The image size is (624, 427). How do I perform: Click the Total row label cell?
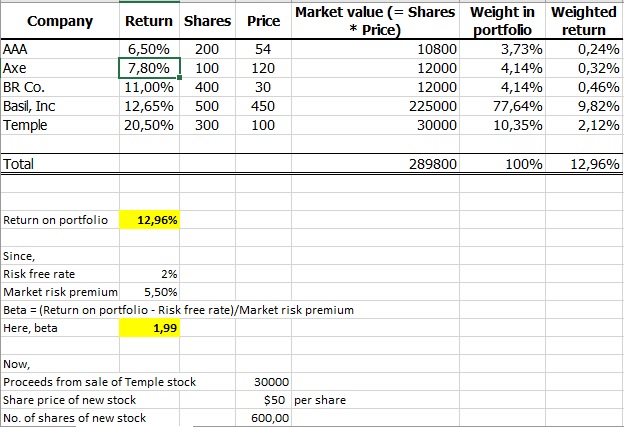coord(59,164)
